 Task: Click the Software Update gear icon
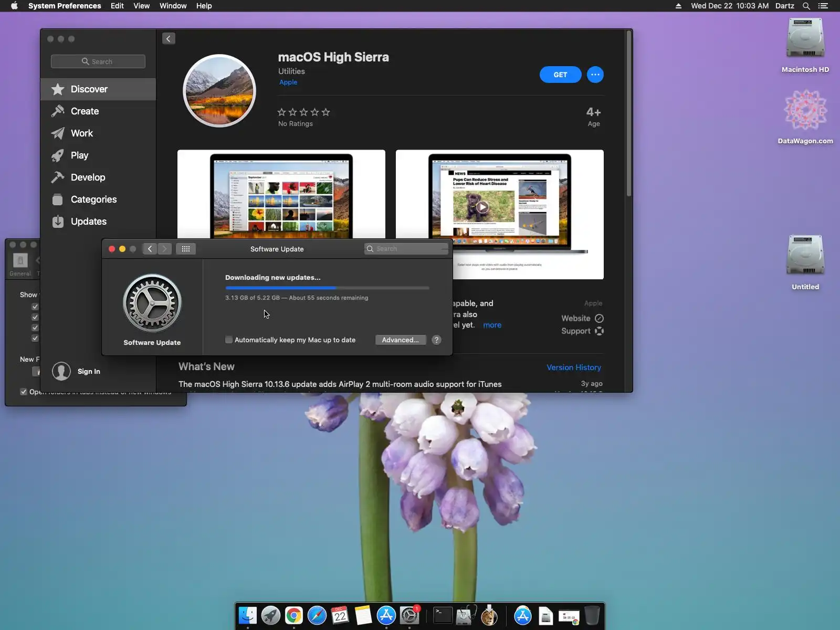click(x=152, y=303)
